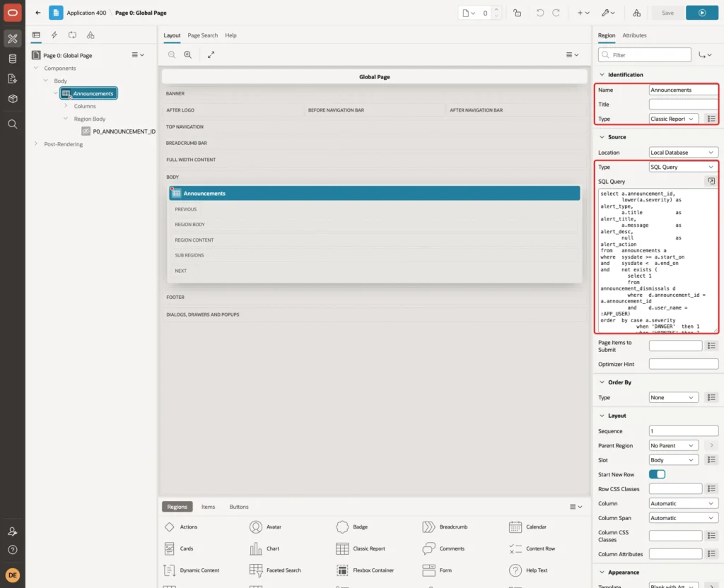Zoom out the layout view
The height and width of the screenshot is (588, 724).
point(172,55)
